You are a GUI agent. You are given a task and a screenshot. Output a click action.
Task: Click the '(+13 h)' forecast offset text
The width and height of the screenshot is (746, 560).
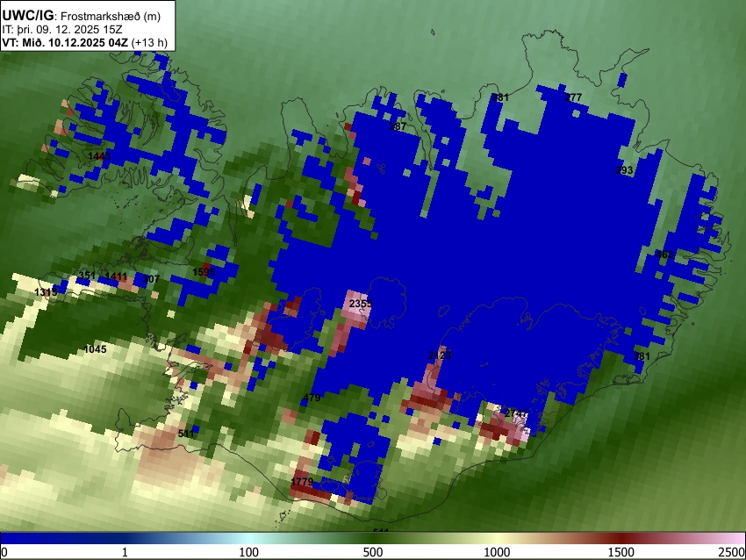click(149, 42)
